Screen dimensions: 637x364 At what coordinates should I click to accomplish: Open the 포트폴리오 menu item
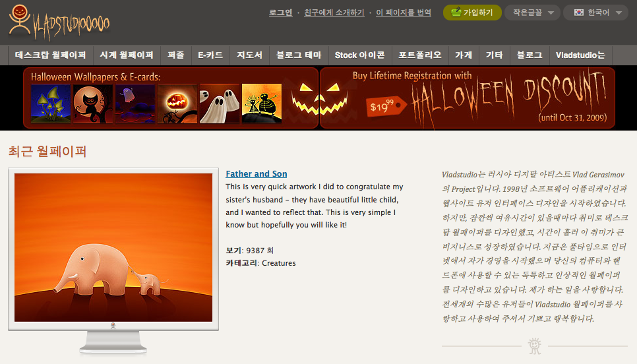coord(419,55)
